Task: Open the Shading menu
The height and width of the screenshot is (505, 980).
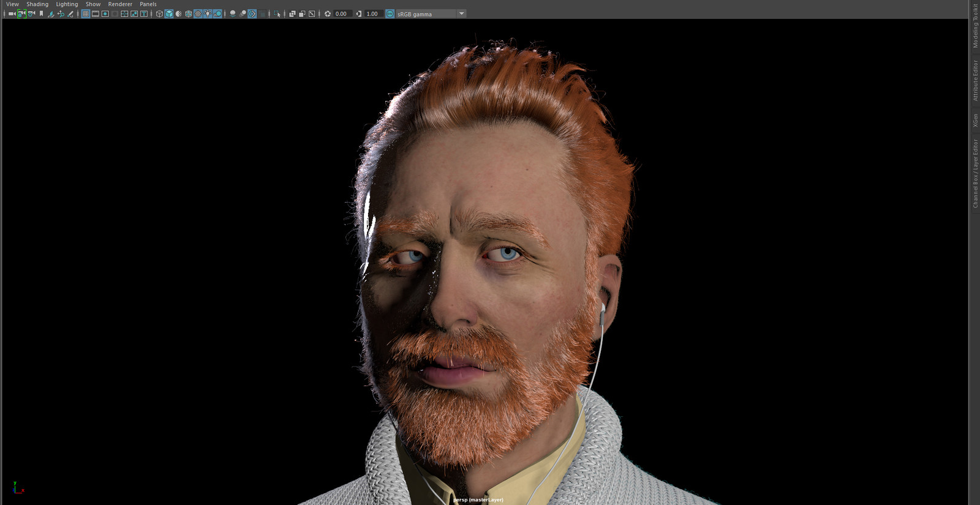Action: pyautogui.click(x=37, y=4)
